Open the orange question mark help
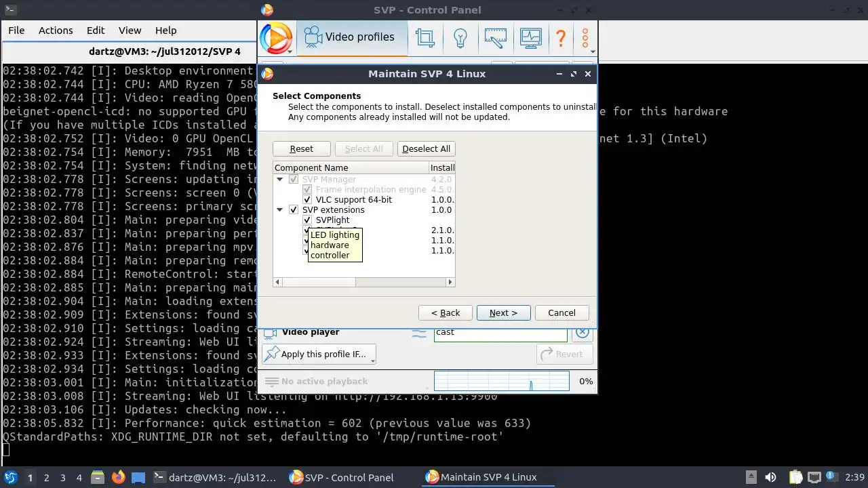Viewport: 868px width, 488px height. point(561,37)
